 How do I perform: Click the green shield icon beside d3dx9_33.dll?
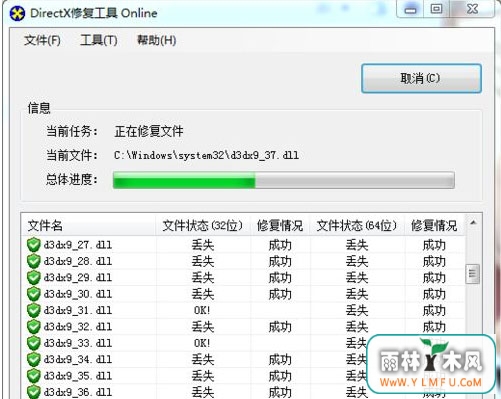tap(34, 343)
